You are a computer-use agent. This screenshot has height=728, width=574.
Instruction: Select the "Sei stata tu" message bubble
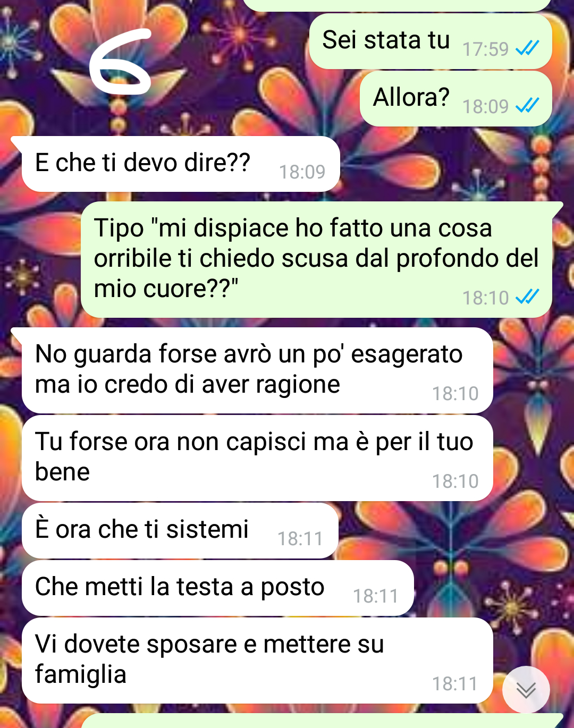pyautogui.click(x=430, y=41)
